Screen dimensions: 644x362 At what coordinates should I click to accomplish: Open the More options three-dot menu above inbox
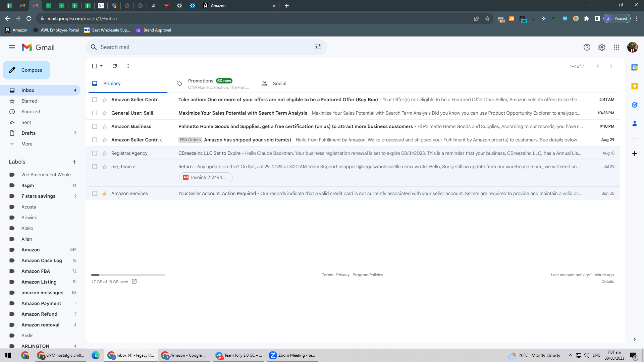(128, 66)
